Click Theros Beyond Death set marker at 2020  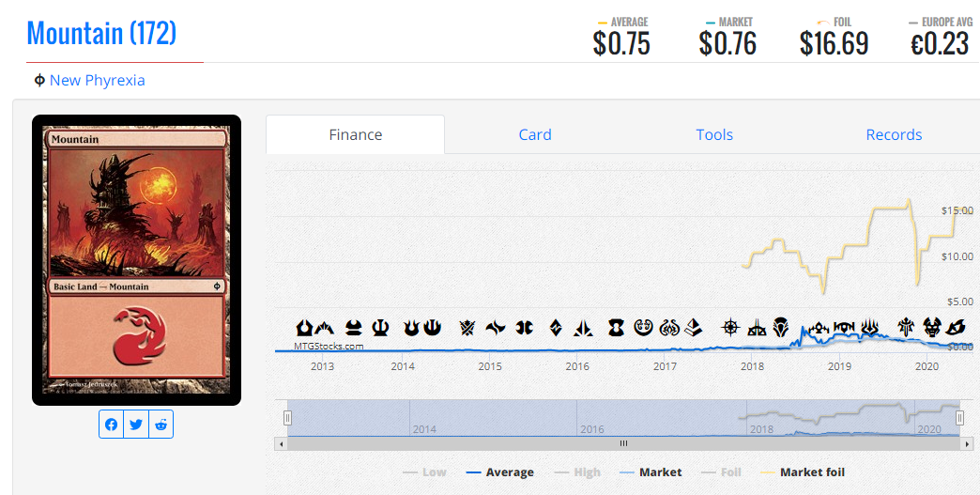pos(932,327)
